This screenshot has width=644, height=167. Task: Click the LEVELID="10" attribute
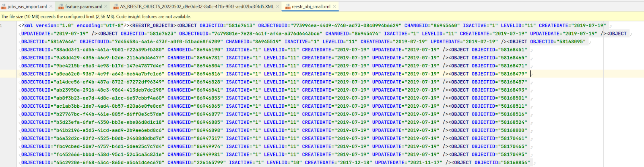(x=285, y=163)
